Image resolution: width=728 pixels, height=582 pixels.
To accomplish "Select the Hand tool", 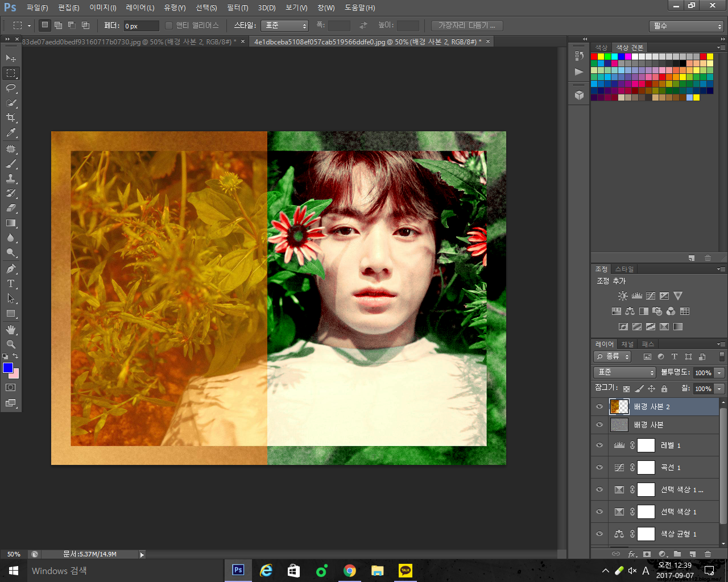I will click(x=11, y=330).
